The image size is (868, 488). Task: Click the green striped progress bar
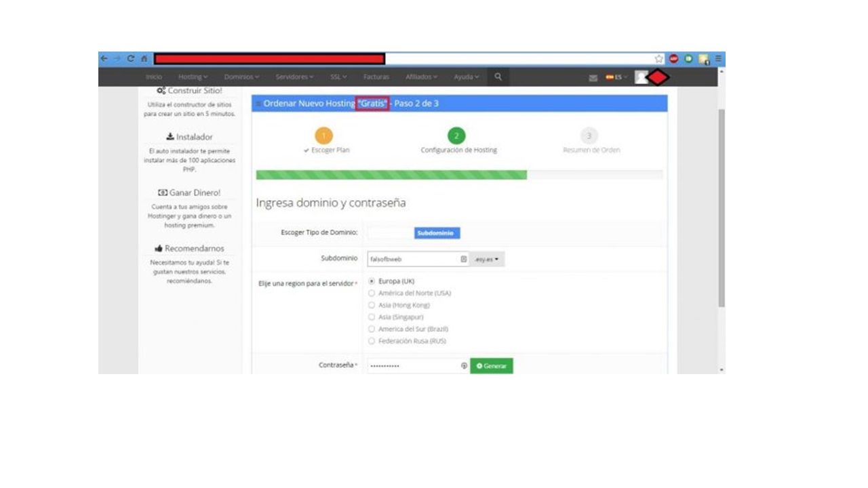click(x=391, y=175)
